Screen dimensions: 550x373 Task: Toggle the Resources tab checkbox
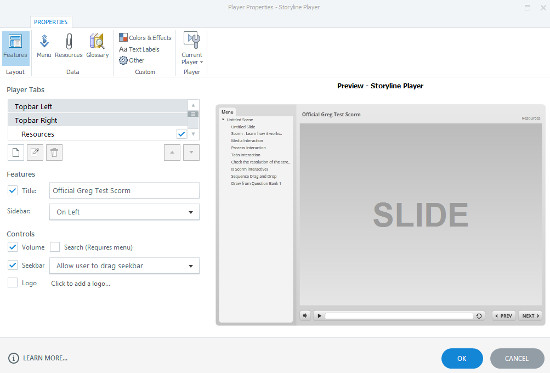pyautogui.click(x=181, y=134)
